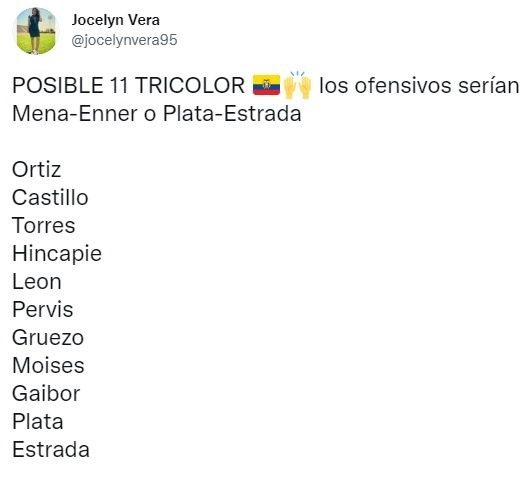Select the name Hincapie in the lineup
This screenshot has height=483, width=531.
(x=57, y=254)
